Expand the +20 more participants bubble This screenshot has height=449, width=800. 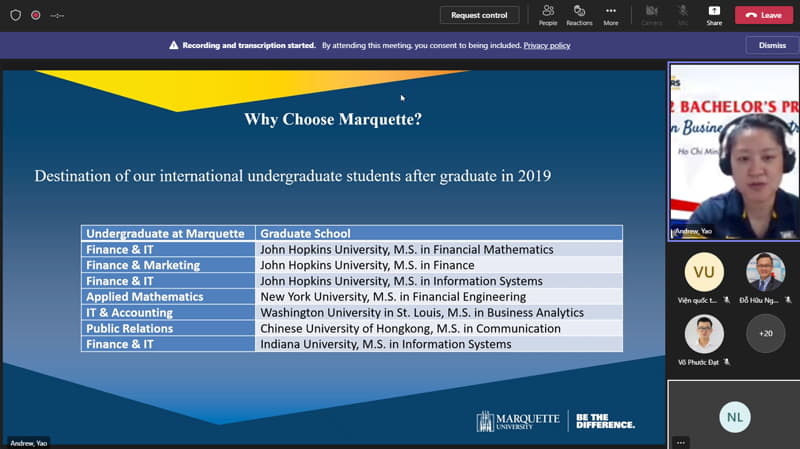pyautogui.click(x=765, y=334)
